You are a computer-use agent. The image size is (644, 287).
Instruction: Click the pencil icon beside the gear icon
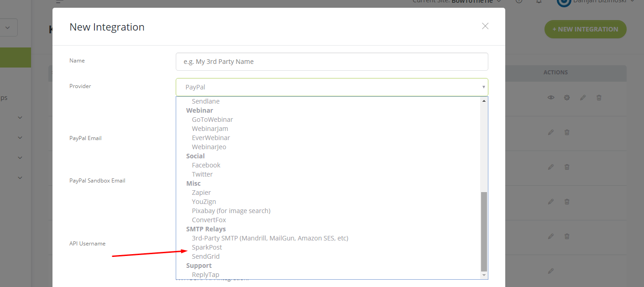[583, 98]
